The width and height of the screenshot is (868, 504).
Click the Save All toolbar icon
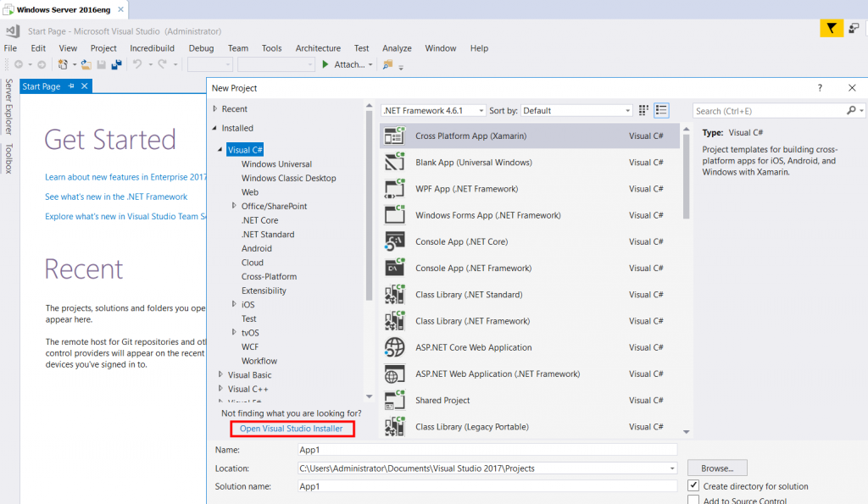click(x=116, y=64)
